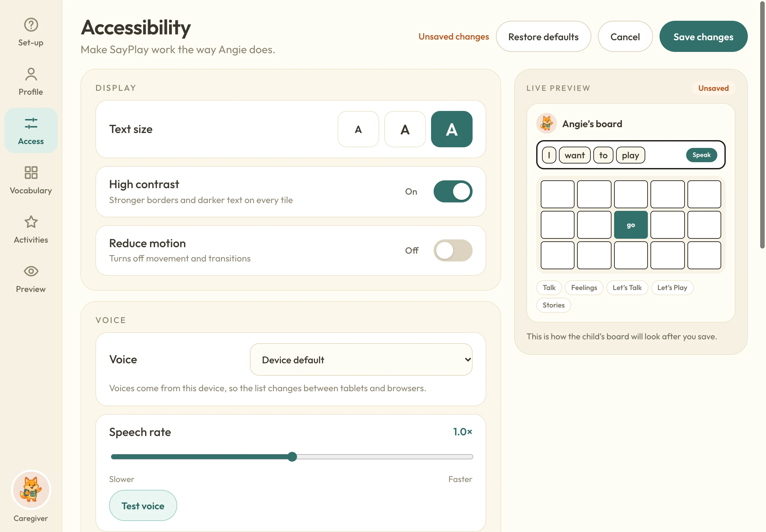Click the 'Faster' slider label
766x532 pixels.
pyautogui.click(x=460, y=479)
